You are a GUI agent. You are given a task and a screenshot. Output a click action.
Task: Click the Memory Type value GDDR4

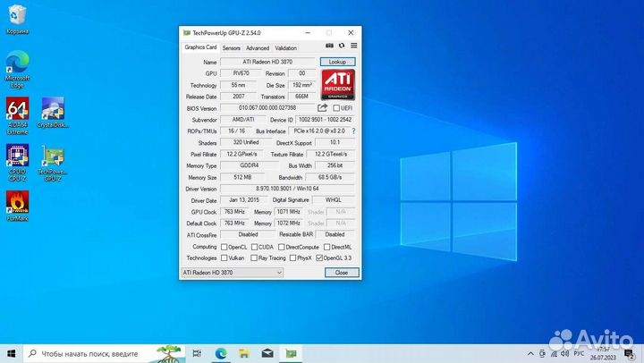point(250,165)
